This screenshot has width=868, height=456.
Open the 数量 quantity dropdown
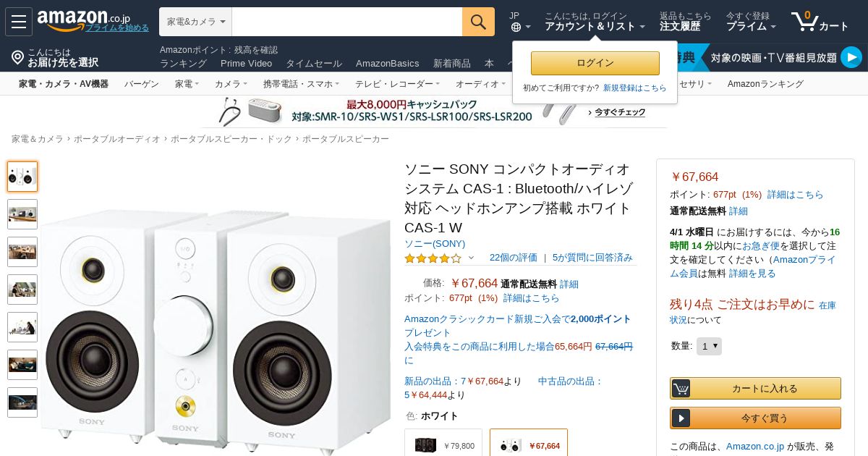point(709,346)
